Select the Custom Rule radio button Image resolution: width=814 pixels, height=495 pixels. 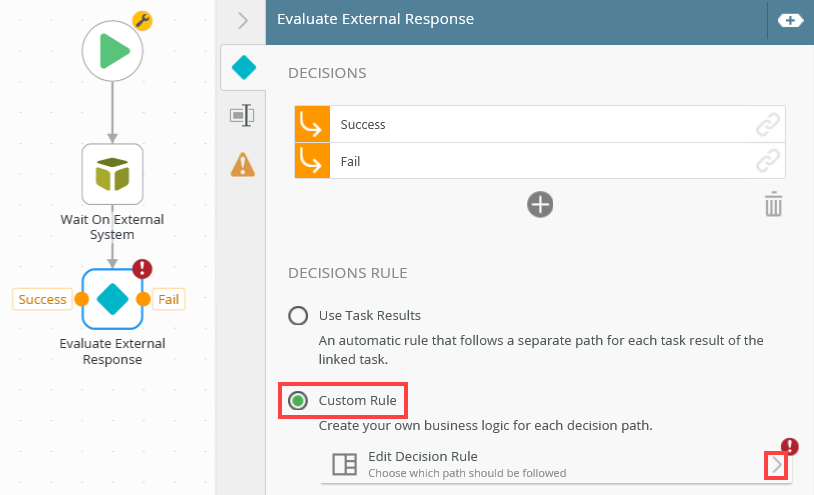click(298, 401)
